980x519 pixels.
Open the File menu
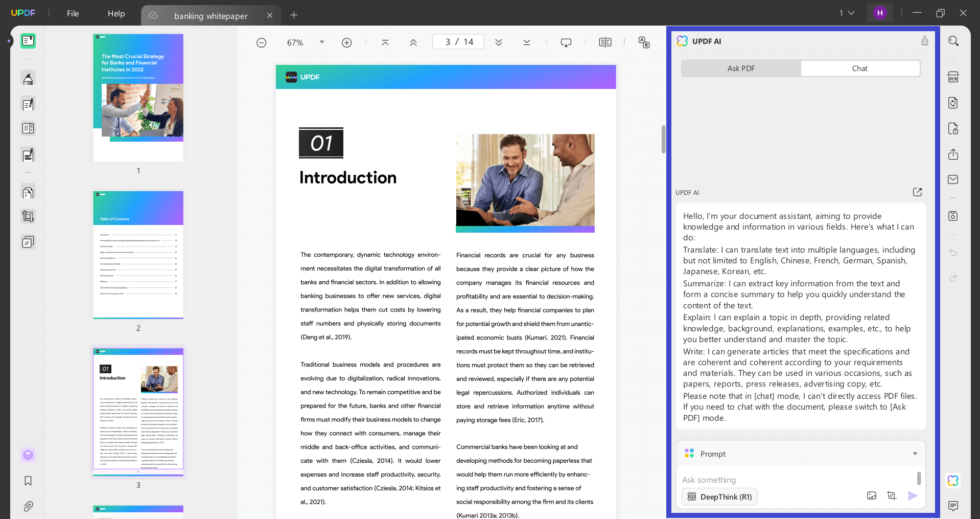(73, 13)
